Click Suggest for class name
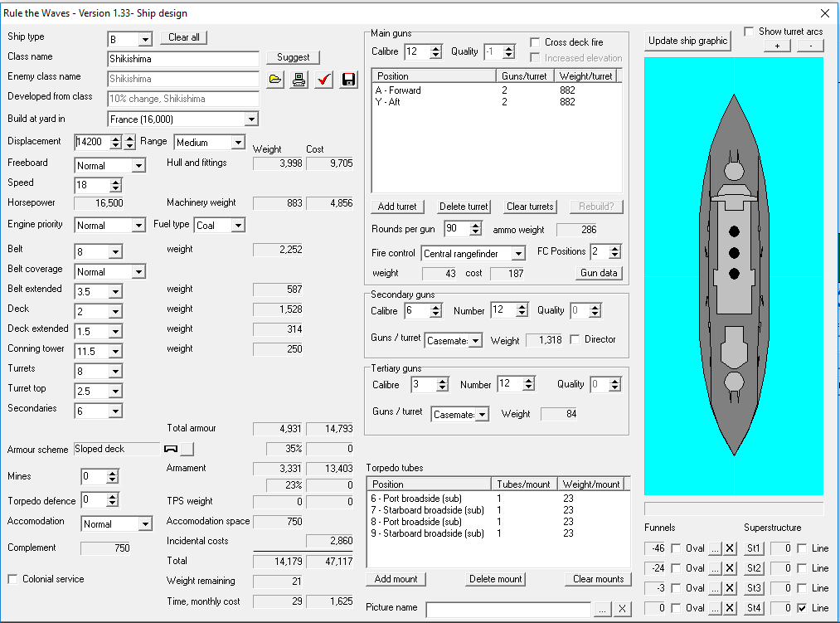This screenshot has width=840, height=623. point(293,57)
